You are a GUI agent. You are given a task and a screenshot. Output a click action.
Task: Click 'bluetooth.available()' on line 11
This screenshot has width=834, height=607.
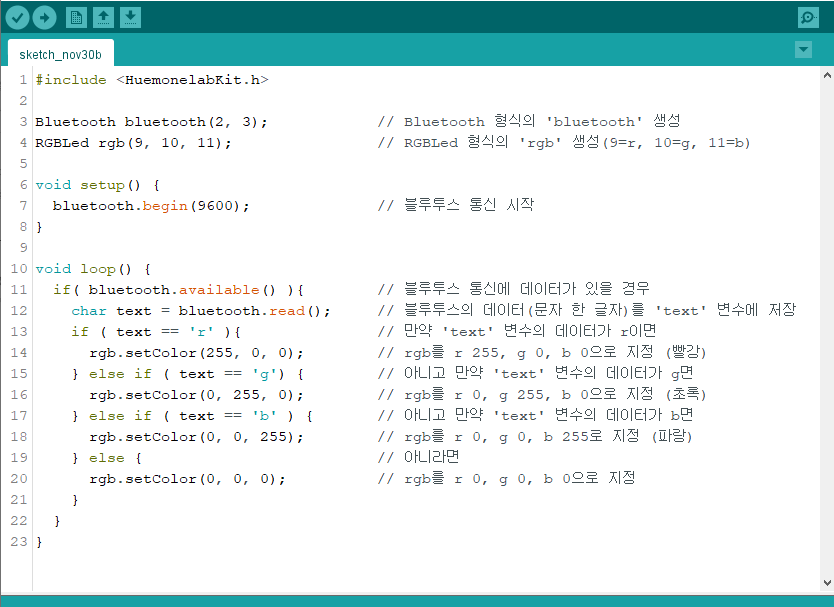click(182, 289)
